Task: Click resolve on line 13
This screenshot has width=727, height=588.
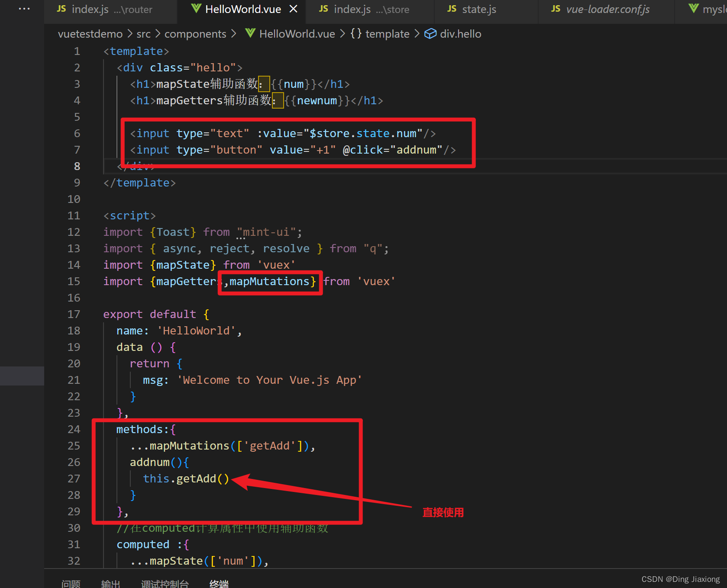Action: tap(286, 249)
